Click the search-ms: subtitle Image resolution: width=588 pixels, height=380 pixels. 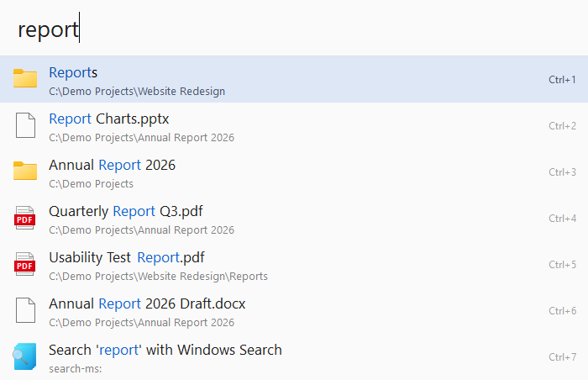click(x=76, y=369)
